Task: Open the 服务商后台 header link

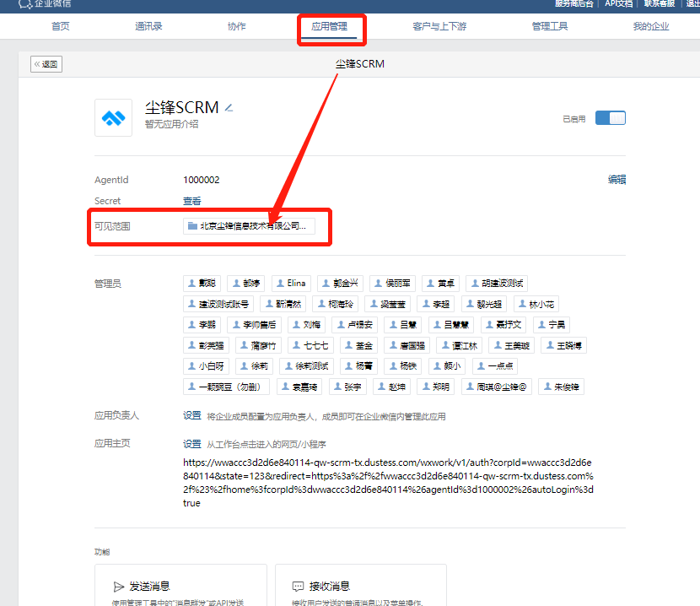Action: coord(574,3)
